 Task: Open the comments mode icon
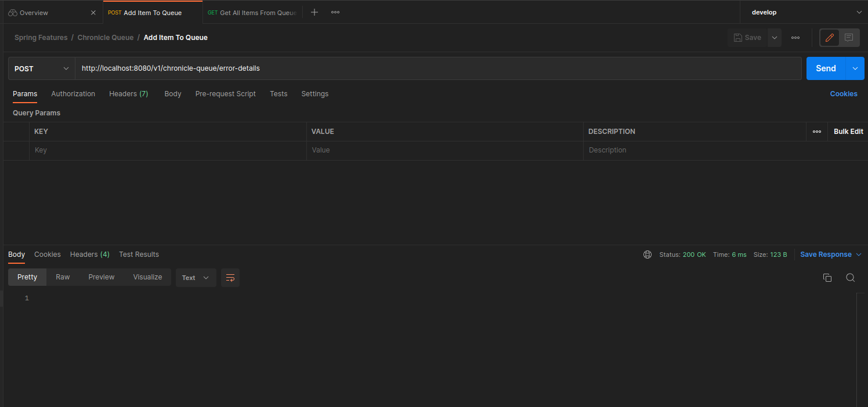coord(849,38)
